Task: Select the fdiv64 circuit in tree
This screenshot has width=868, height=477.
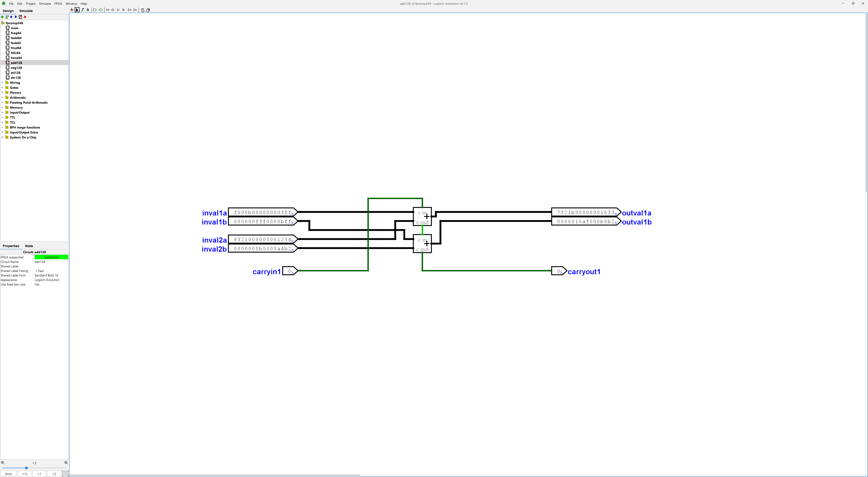Action: pyautogui.click(x=16, y=53)
